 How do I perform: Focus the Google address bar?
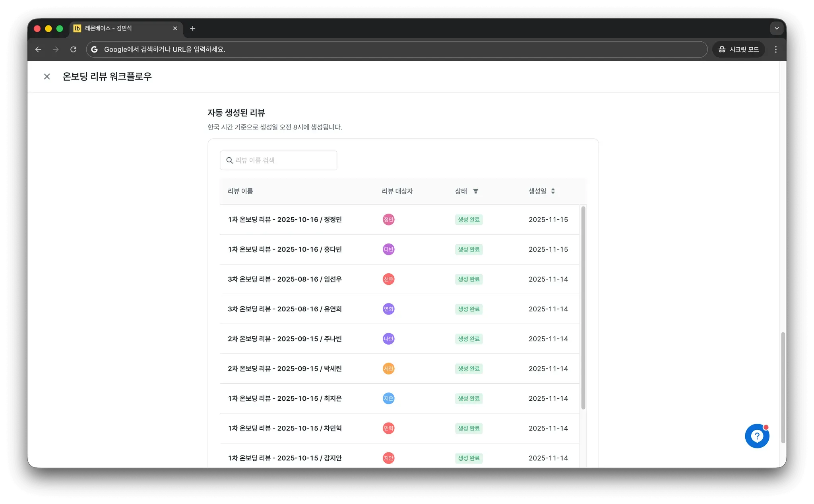click(x=397, y=49)
